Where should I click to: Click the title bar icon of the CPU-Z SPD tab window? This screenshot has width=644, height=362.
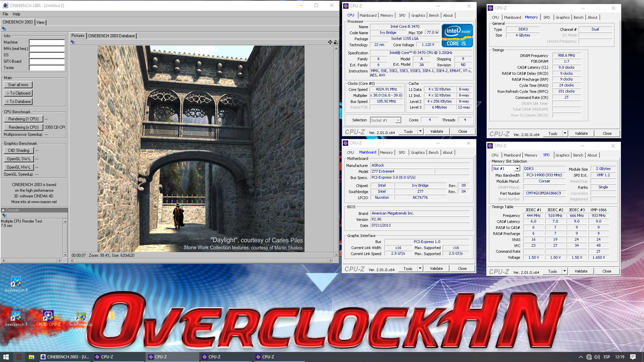[490, 146]
